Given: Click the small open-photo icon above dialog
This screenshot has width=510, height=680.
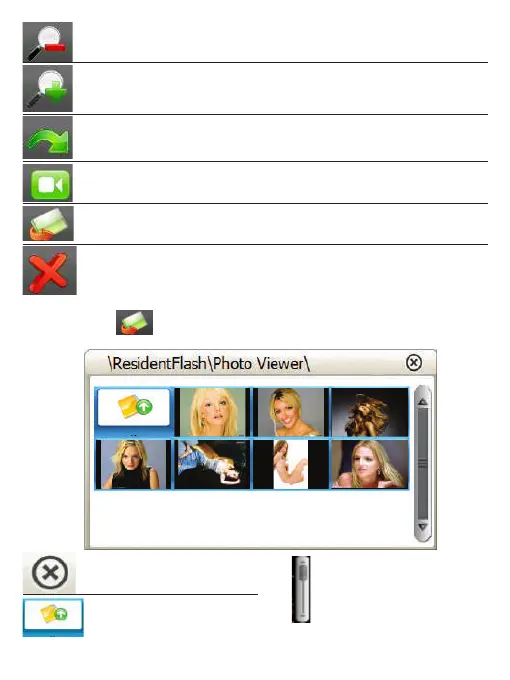Looking at the screenshot, I should 134,322.
